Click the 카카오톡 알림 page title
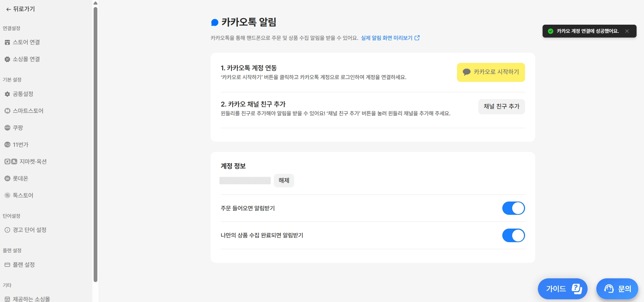Image resolution: width=644 pixels, height=302 pixels. [x=249, y=22]
